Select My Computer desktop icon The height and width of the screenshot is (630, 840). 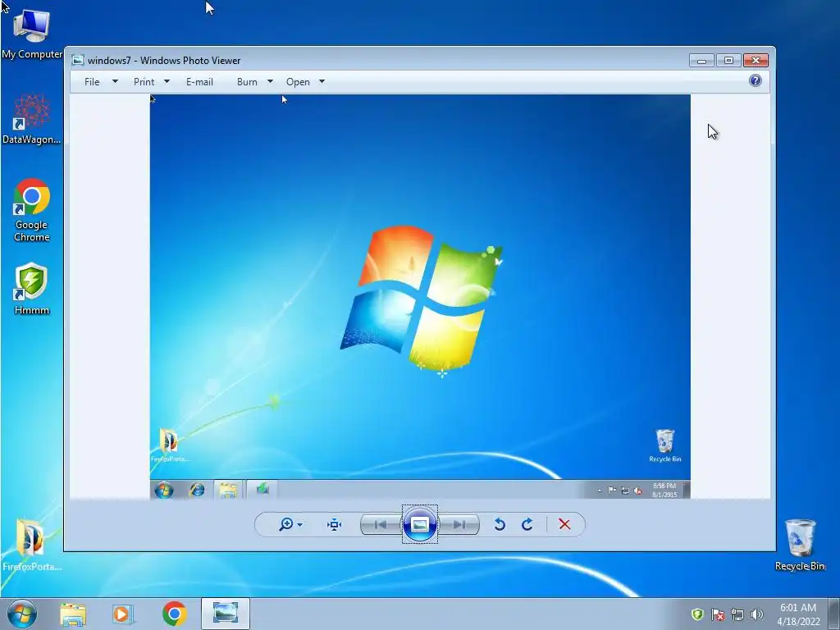pos(32,33)
